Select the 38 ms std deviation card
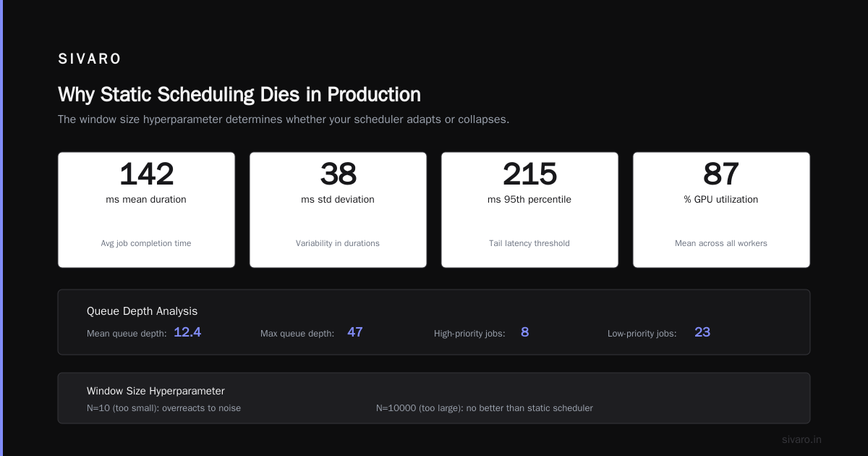Viewport: 868px width, 456px height. pos(338,210)
